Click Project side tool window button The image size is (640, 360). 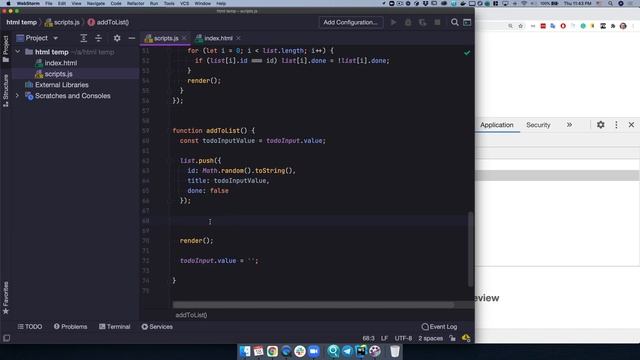(x=6, y=49)
